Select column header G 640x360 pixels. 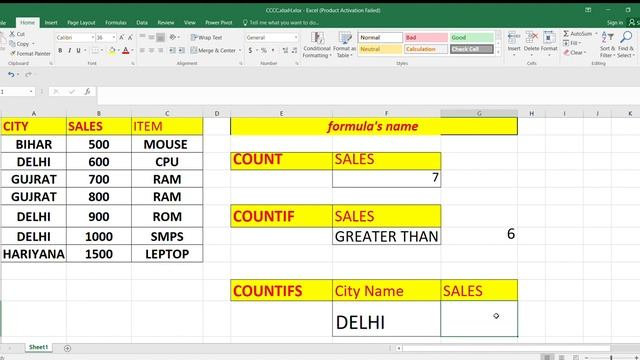click(x=479, y=113)
